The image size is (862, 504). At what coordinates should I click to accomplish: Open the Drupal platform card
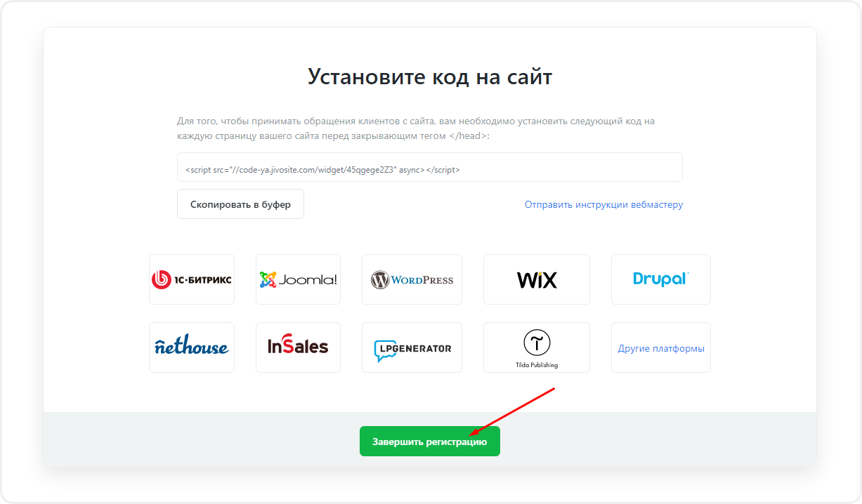click(661, 279)
